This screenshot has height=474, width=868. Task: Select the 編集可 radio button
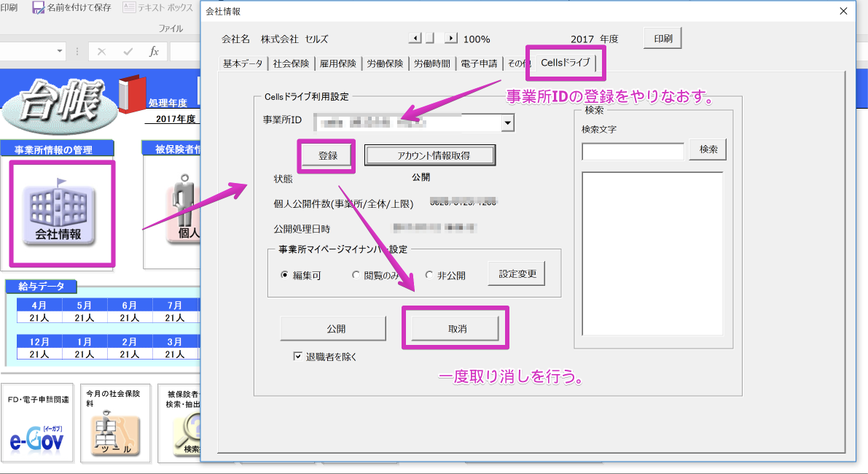click(x=284, y=275)
